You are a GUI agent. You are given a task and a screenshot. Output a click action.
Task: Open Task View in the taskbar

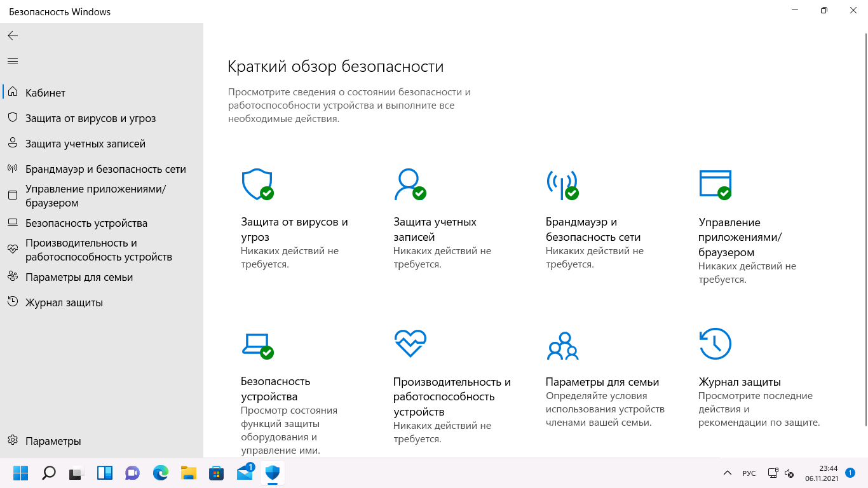click(76, 473)
